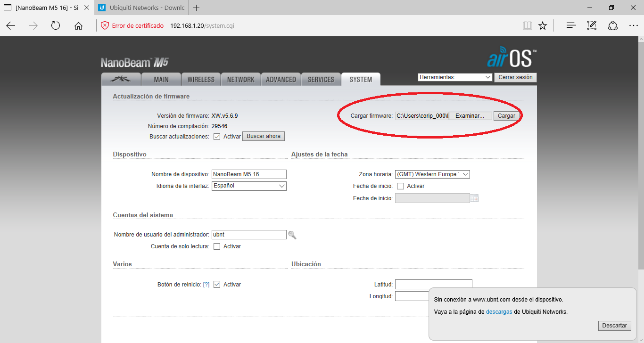Go to browser home page
The image size is (644, 343).
pyautogui.click(x=78, y=25)
